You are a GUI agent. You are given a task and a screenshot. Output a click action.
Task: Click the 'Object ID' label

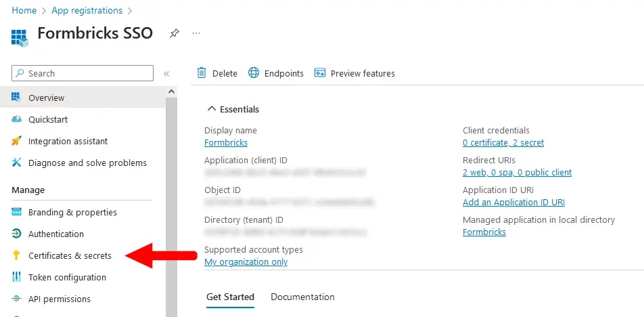pos(223,190)
